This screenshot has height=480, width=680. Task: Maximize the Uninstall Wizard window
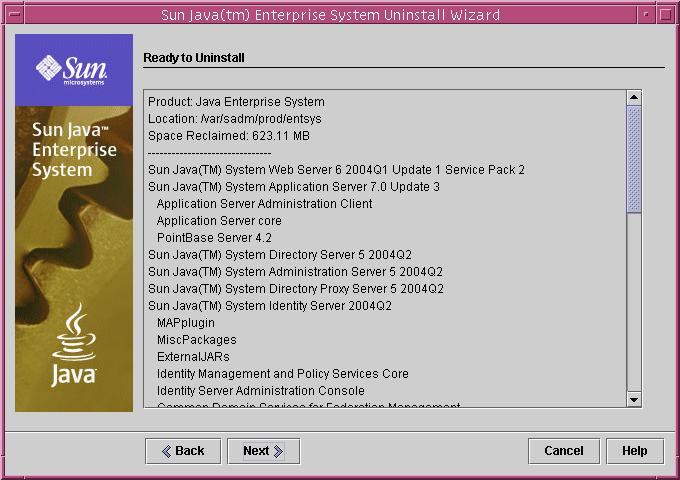click(666, 14)
